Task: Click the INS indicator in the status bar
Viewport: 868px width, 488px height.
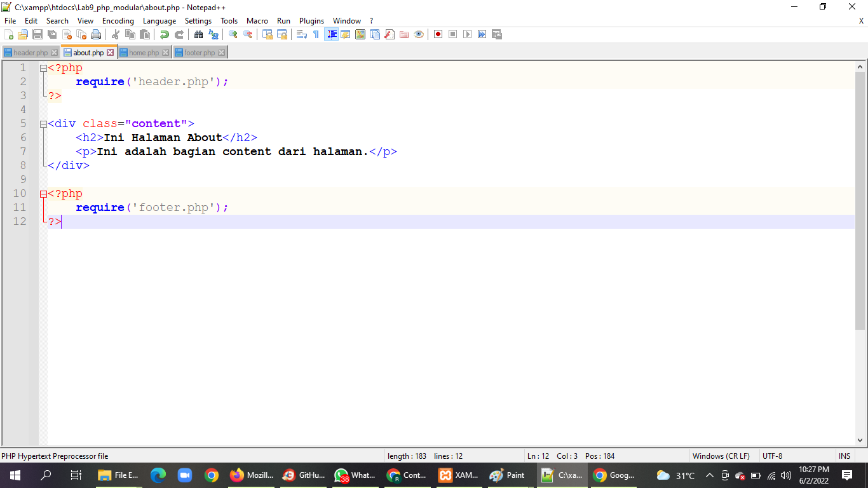Action: pos(844,456)
